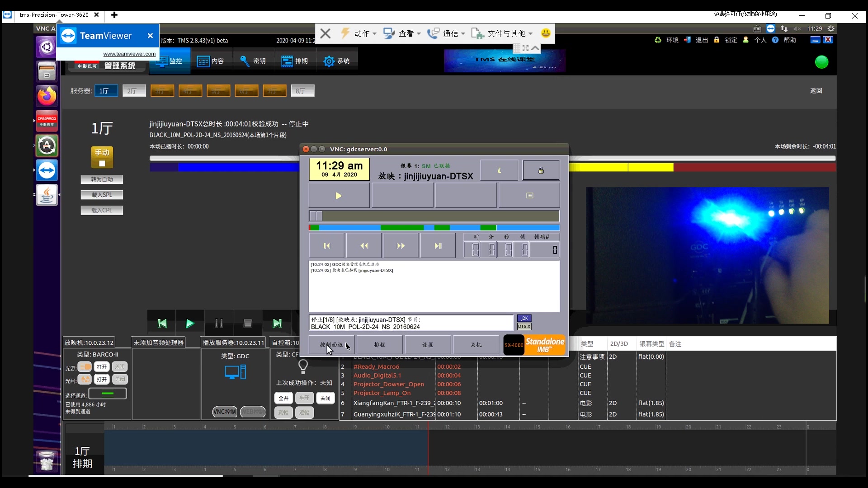
Task: Click the 排程 button in VNC panel
Action: [379, 345]
